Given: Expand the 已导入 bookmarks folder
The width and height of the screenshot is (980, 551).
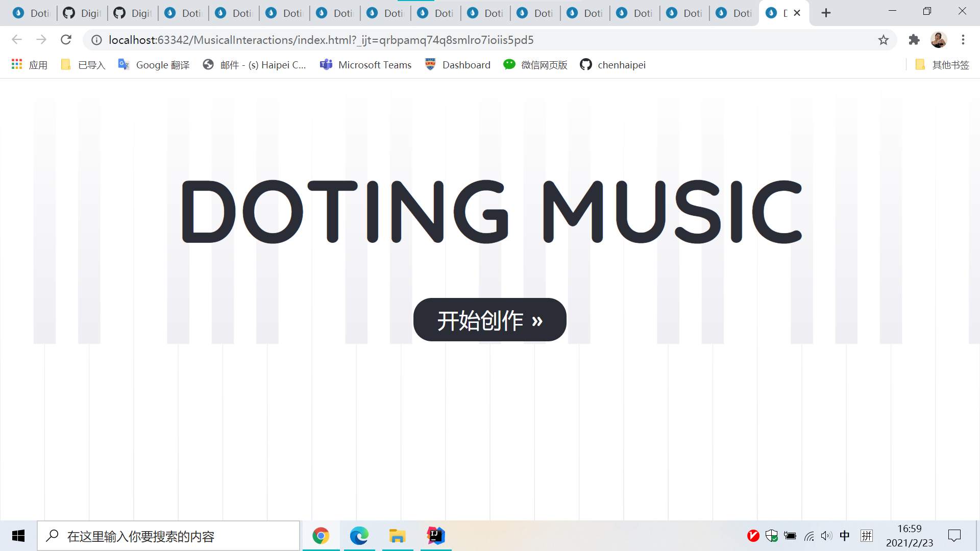Looking at the screenshot, I should pos(83,65).
